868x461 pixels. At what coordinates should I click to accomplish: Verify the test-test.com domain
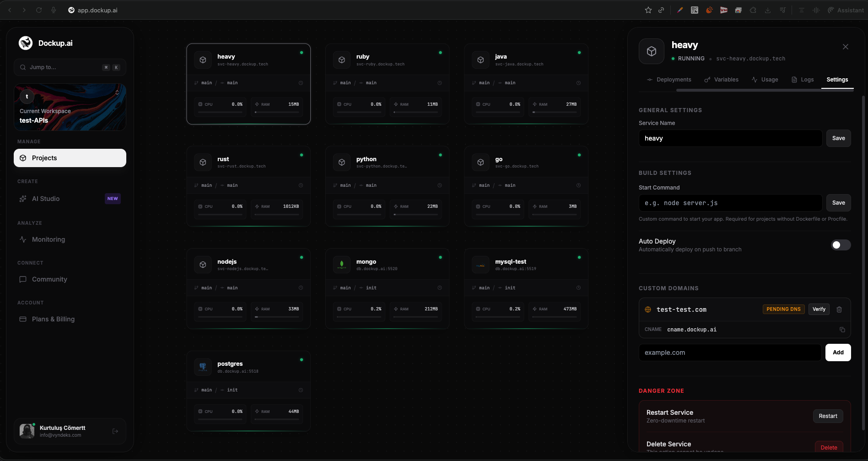point(819,309)
